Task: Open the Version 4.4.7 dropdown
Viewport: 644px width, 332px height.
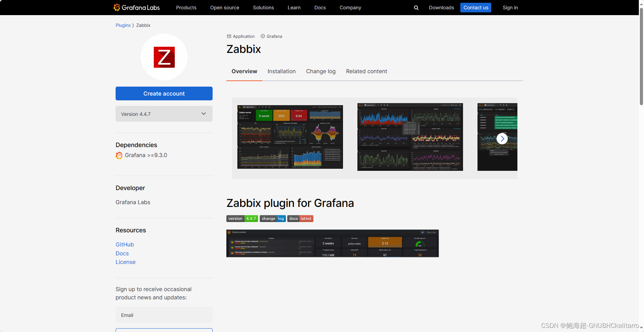Action: (x=164, y=114)
